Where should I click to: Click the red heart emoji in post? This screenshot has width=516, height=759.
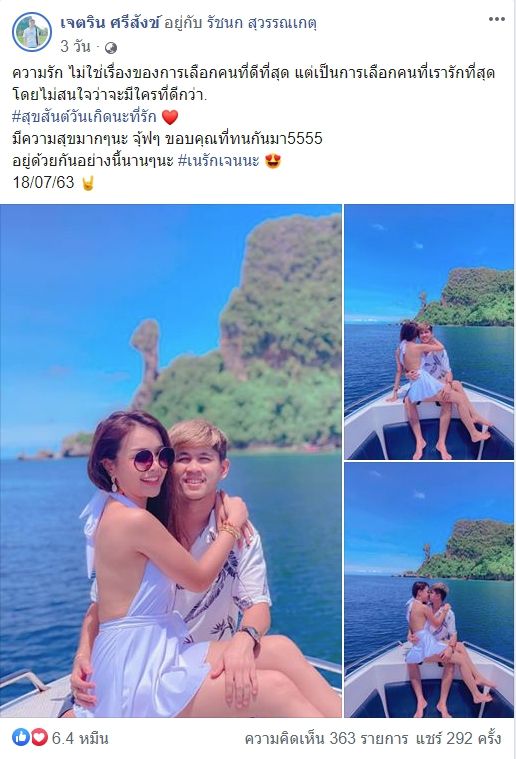pos(170,117)
